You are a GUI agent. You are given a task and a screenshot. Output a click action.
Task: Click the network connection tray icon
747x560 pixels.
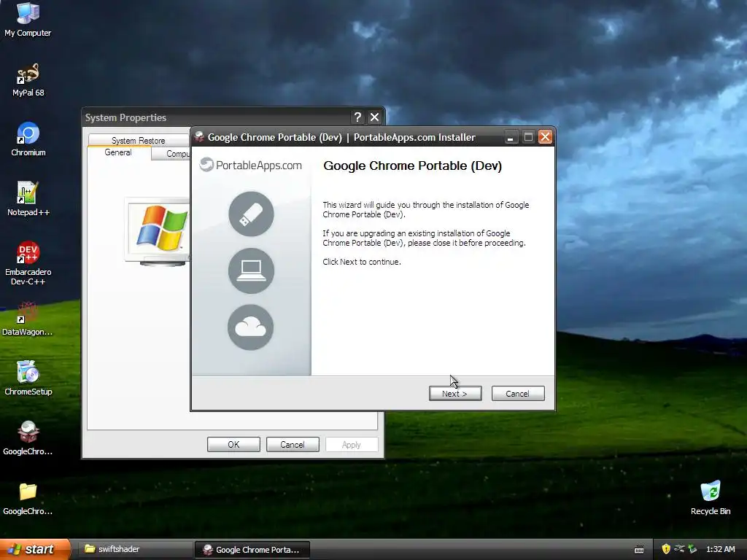[679, 549]
